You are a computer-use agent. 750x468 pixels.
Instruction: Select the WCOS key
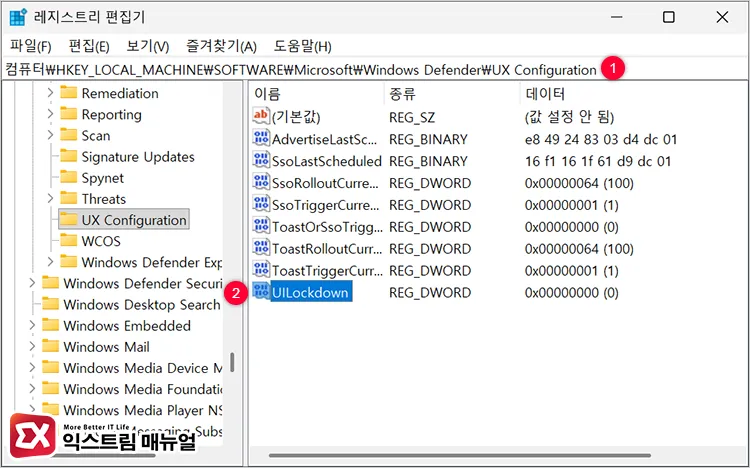click(x=101, y=241)
